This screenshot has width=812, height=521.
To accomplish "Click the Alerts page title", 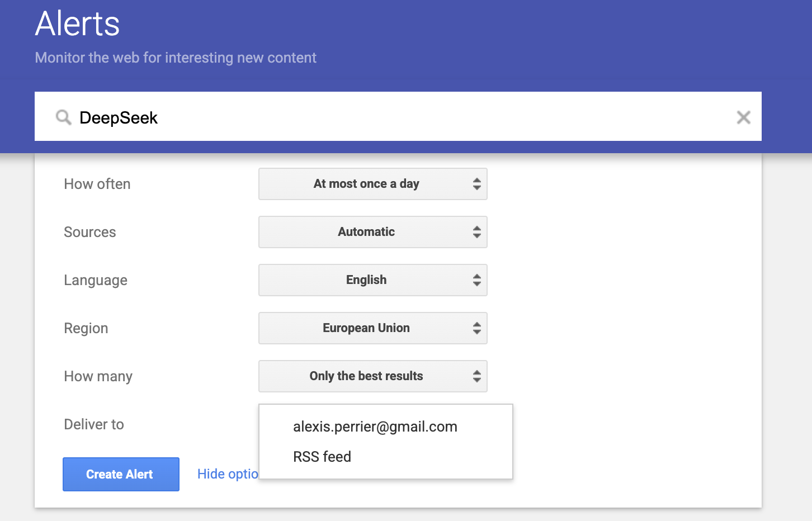I will 78,24.
